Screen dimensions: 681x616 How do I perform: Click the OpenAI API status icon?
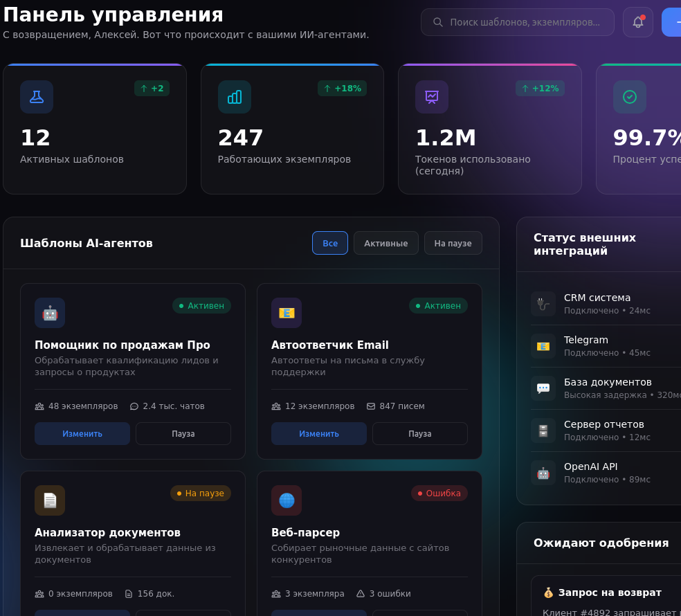coord(543,473)
